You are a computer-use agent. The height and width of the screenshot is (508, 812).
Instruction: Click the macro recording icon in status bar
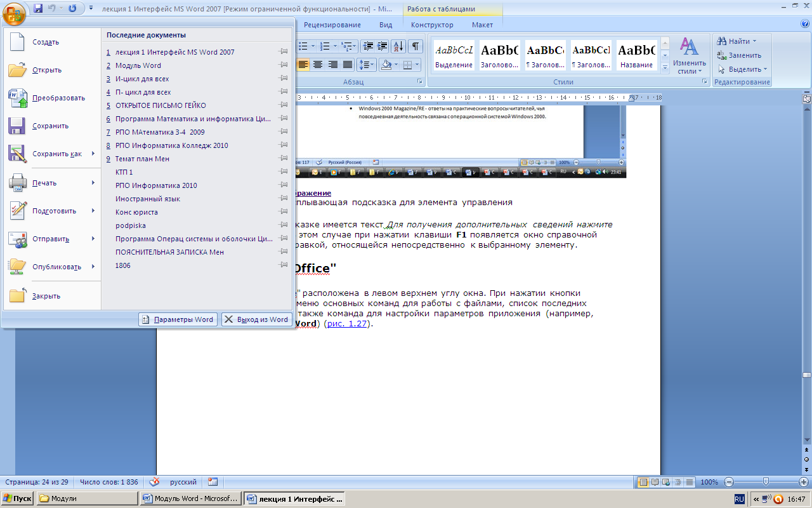213,482
